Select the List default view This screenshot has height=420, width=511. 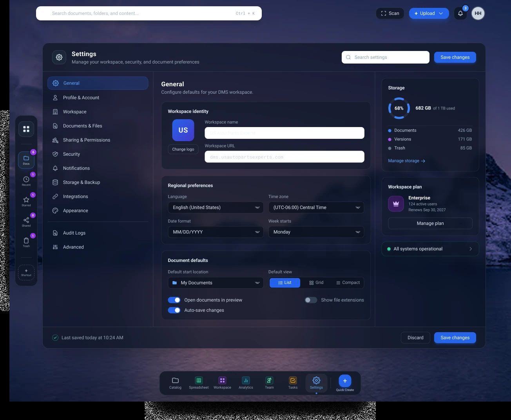285,283
